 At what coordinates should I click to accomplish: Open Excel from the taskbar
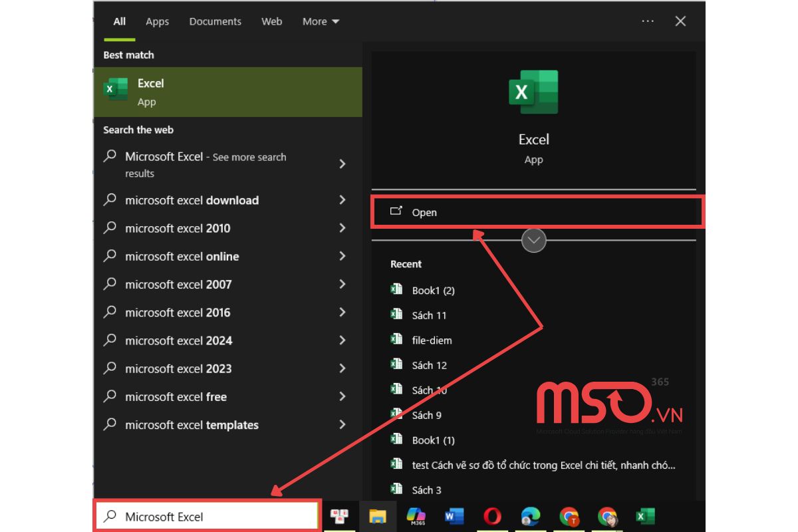645,516
